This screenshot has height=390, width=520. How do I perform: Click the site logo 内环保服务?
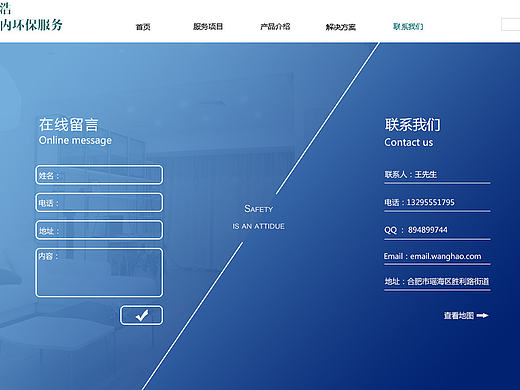[31, 25]
